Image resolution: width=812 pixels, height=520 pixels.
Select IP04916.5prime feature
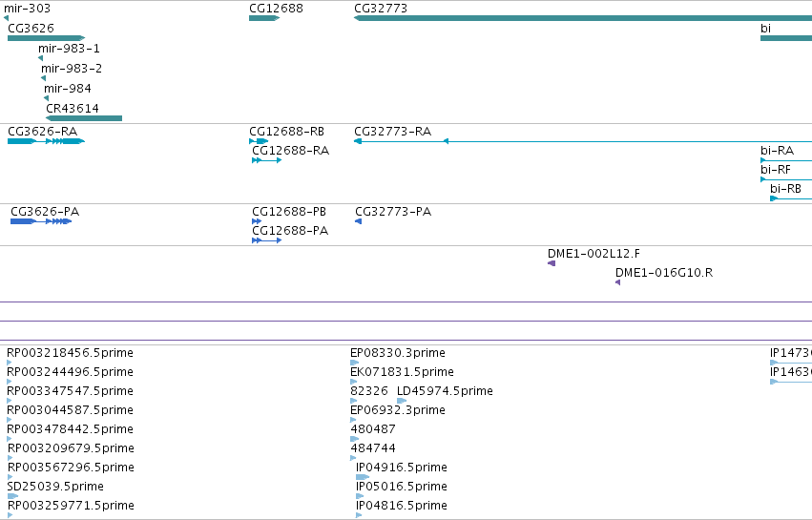(402, 468)
